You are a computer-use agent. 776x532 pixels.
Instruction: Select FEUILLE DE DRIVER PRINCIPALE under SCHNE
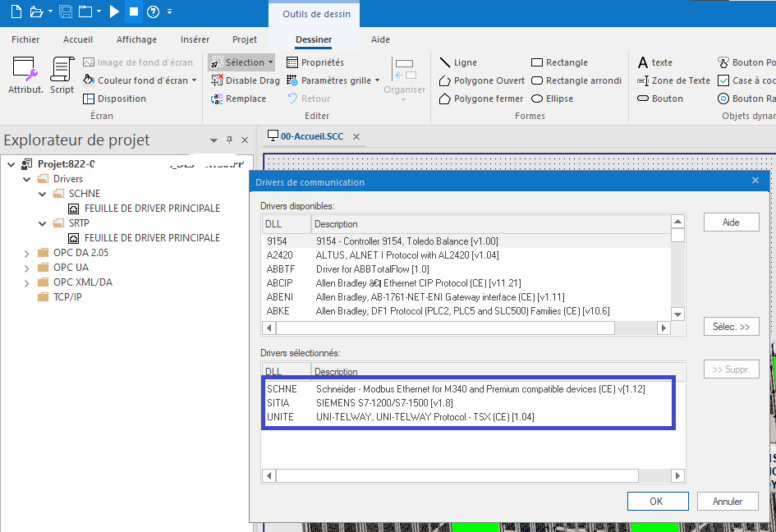click(152, 209)
